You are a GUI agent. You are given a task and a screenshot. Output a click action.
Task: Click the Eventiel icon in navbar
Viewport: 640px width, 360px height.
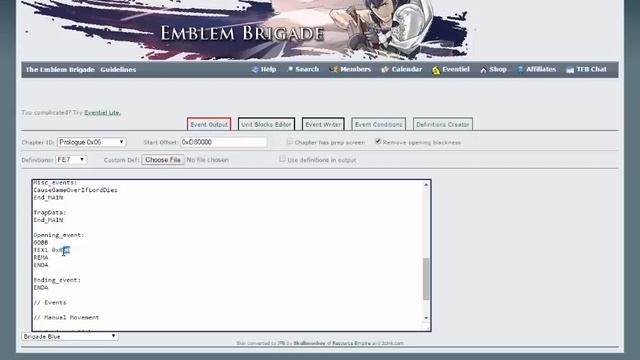[x=436, y=70]
